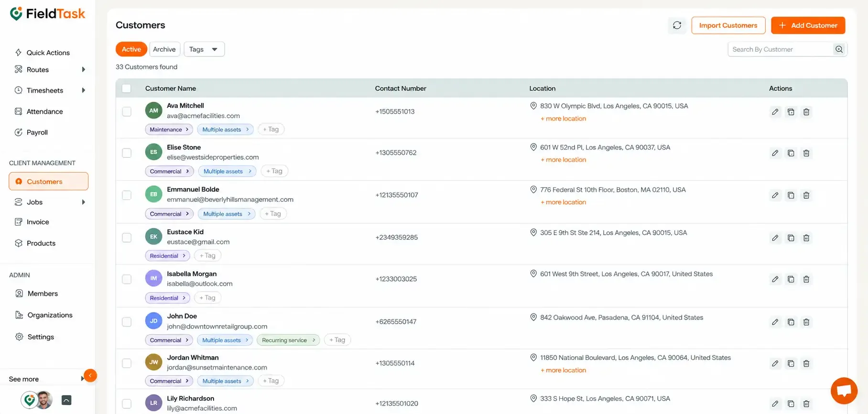Copy Isabella Morgan record icon
This screenshot has width=868, height=414.
click(x=791, y=279)
